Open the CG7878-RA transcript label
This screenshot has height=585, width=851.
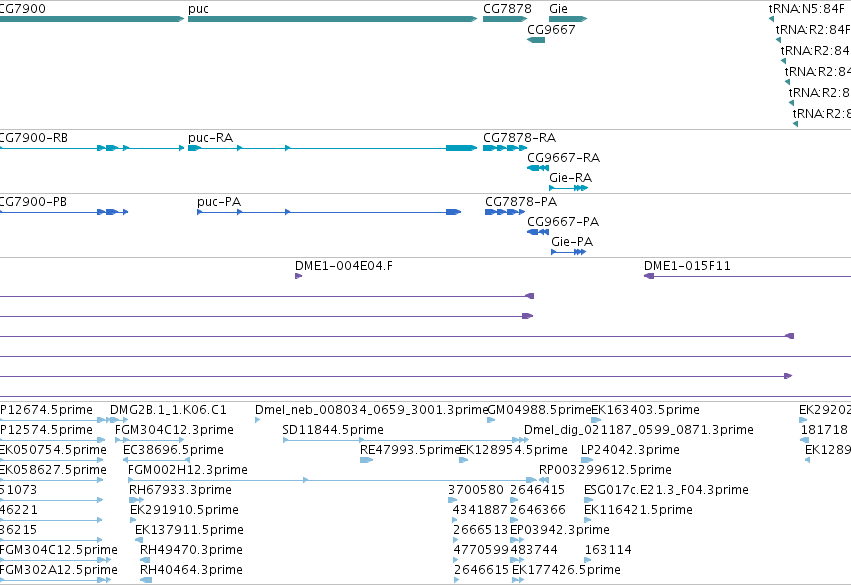point(519,138)
